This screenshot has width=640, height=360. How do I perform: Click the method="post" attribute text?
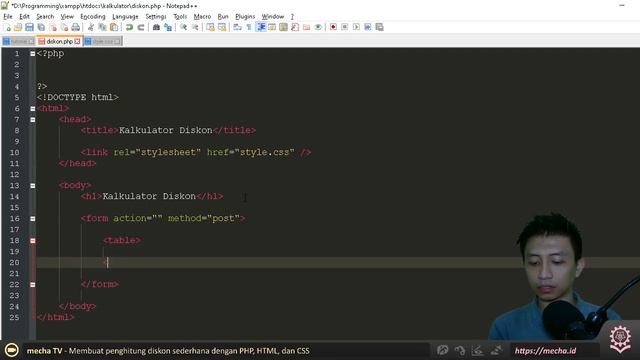[204, 218]
